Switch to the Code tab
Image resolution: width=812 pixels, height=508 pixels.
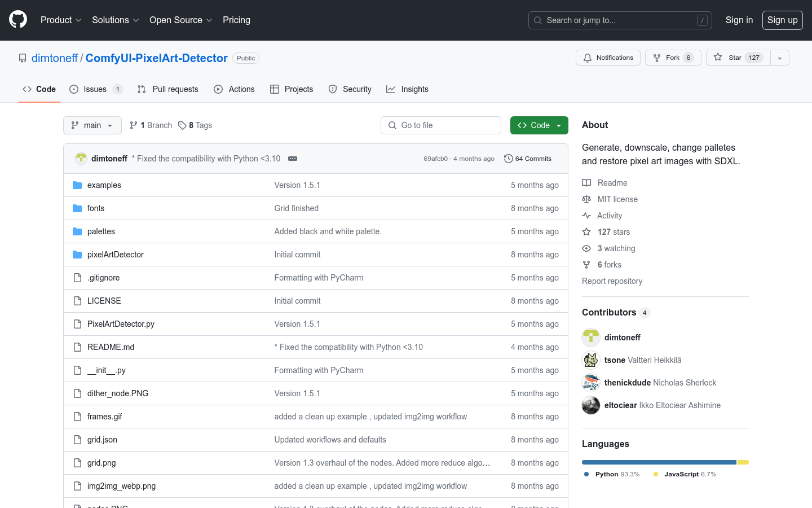[39, 89]
